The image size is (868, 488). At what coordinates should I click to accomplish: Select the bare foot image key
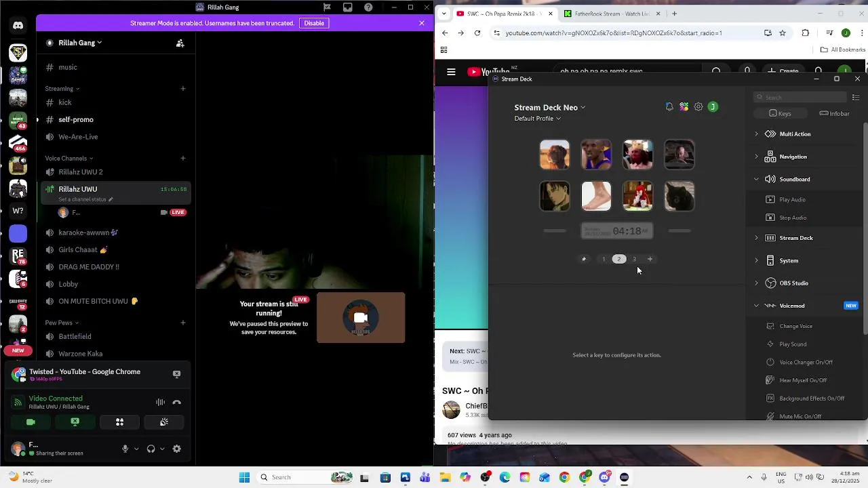(596, 196)
